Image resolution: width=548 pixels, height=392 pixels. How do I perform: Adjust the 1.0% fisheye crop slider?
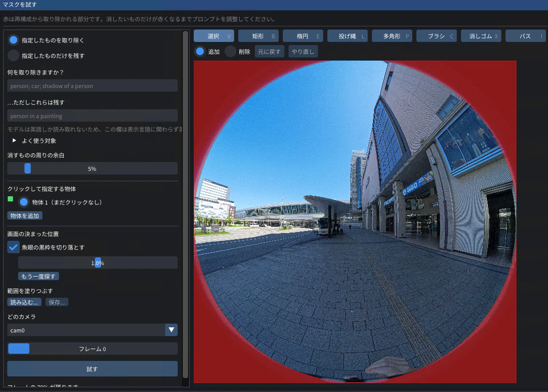98,263
